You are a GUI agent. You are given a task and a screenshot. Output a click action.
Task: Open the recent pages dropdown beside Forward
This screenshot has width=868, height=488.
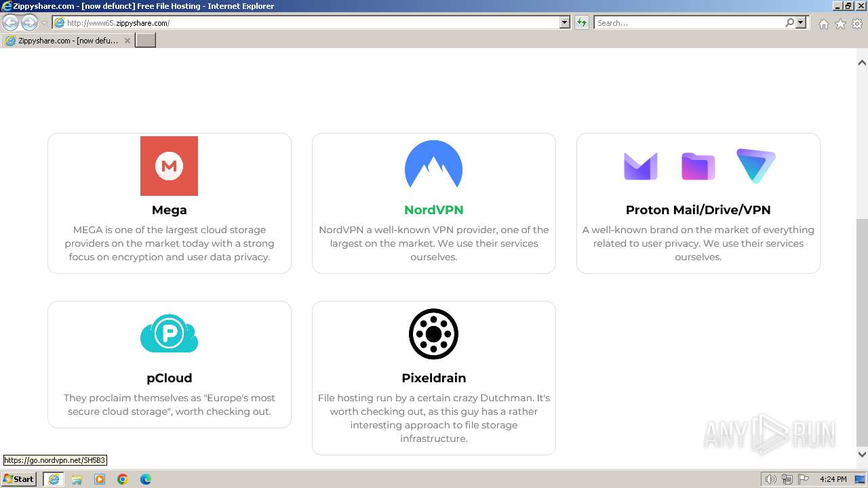[x=44, y=23]
